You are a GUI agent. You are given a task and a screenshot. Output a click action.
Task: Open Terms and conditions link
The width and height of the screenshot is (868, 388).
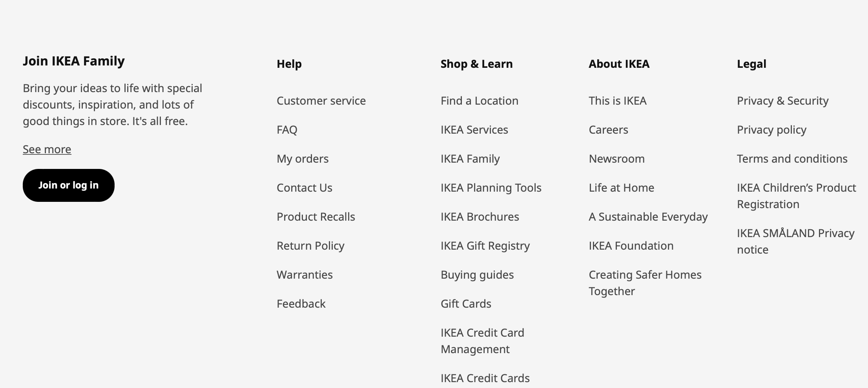coord(792,159)
